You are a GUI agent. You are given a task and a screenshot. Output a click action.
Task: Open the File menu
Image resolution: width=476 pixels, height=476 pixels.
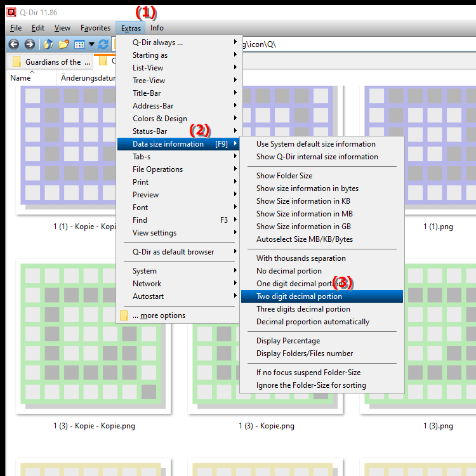click(16, 28)
